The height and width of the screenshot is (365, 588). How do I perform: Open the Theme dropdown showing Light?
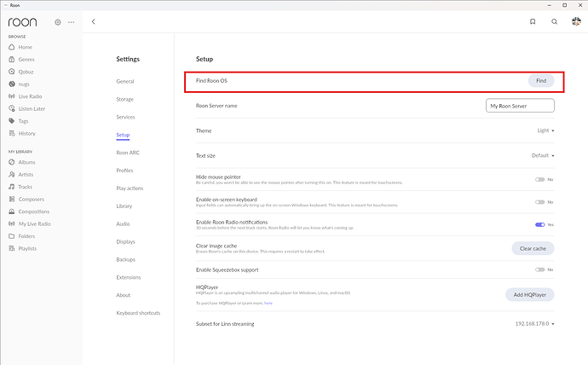point(545,130)
